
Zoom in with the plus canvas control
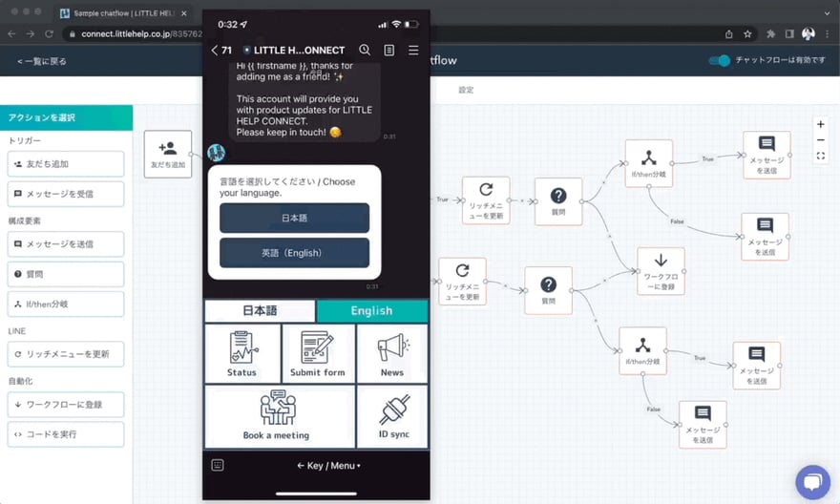pyautogui.click(x=820, y=124)
